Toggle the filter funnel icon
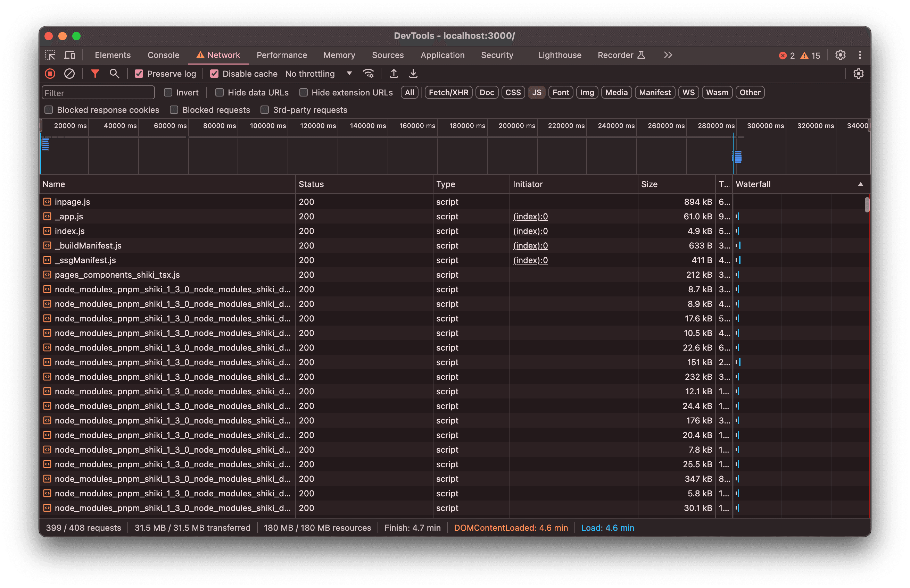Image resolution: width=910 pixels, height=588 pixels. 95,74
